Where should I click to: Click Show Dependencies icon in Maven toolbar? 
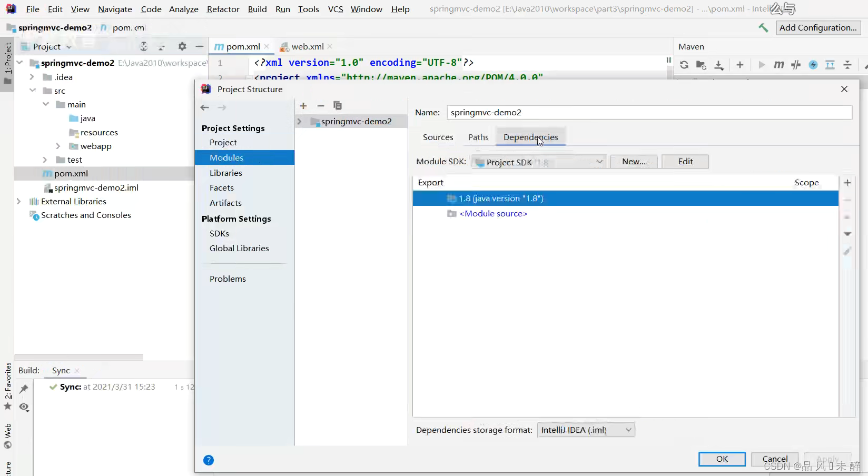(x=830, y=65)
